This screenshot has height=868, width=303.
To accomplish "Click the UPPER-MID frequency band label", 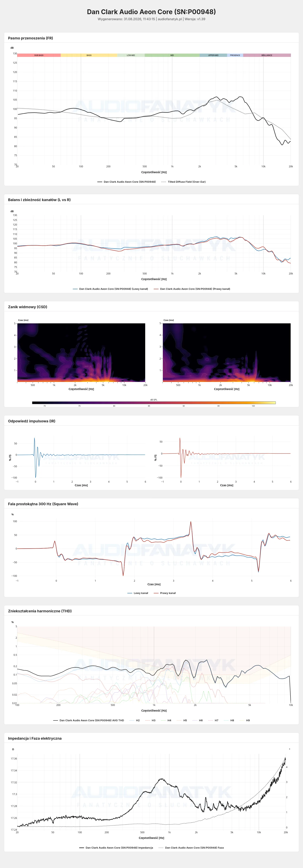I will click(x=213, y=55).
